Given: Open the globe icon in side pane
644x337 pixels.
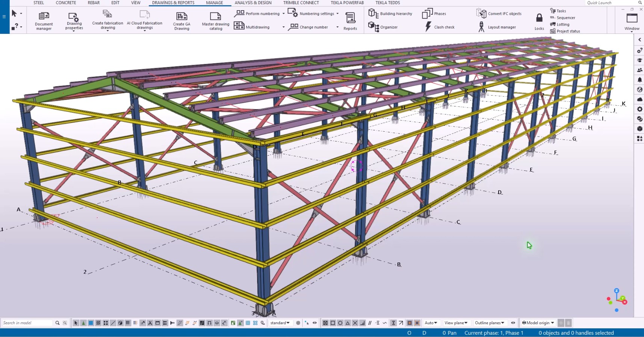Looking at the screenshot, I should tap(639, 90).
